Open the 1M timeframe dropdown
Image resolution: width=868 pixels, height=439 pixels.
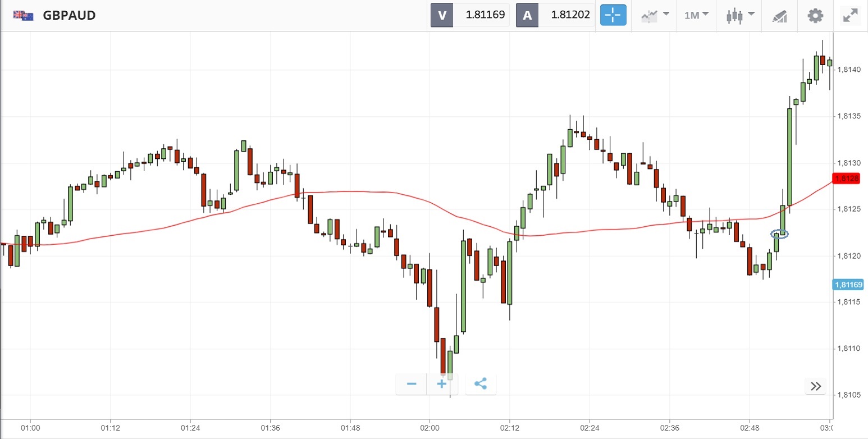point(696,15)
